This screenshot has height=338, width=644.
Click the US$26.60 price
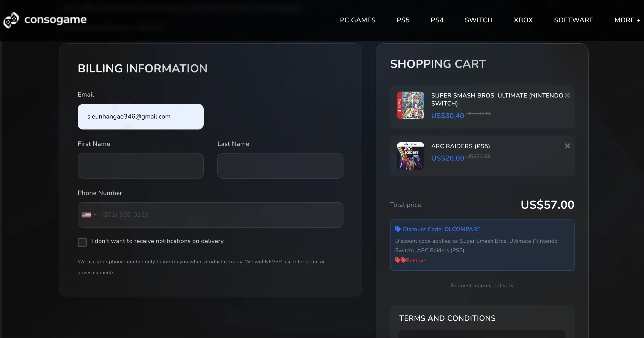(448, 158)
